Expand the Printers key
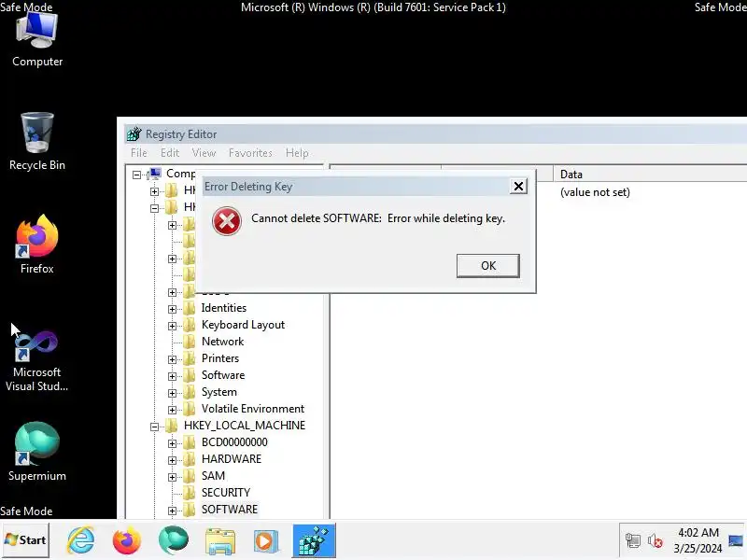Viewport: 747px width, 560px height. [172, 359]
